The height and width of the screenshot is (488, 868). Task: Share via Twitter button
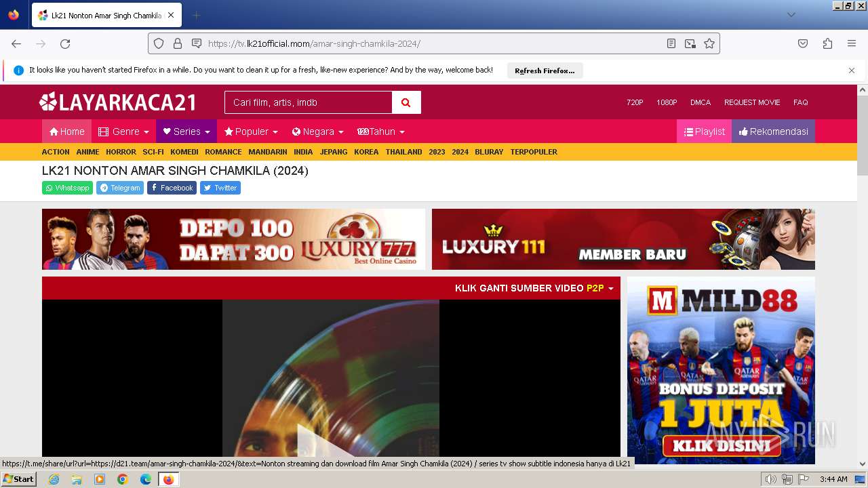point(220,188)
